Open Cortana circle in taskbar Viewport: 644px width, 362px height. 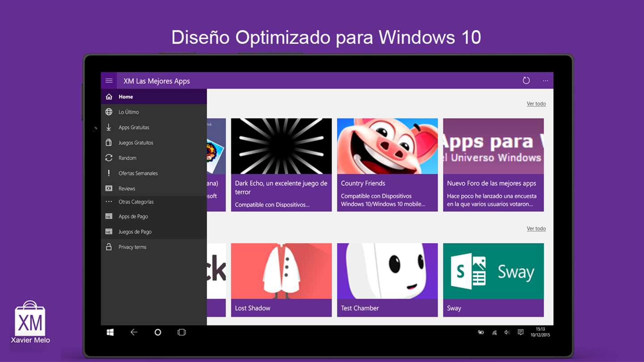pos(157,332)
